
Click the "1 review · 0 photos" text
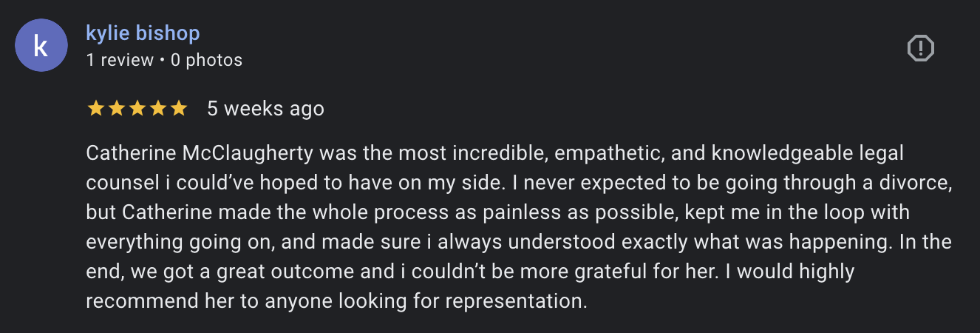click(x=164, y=60)
